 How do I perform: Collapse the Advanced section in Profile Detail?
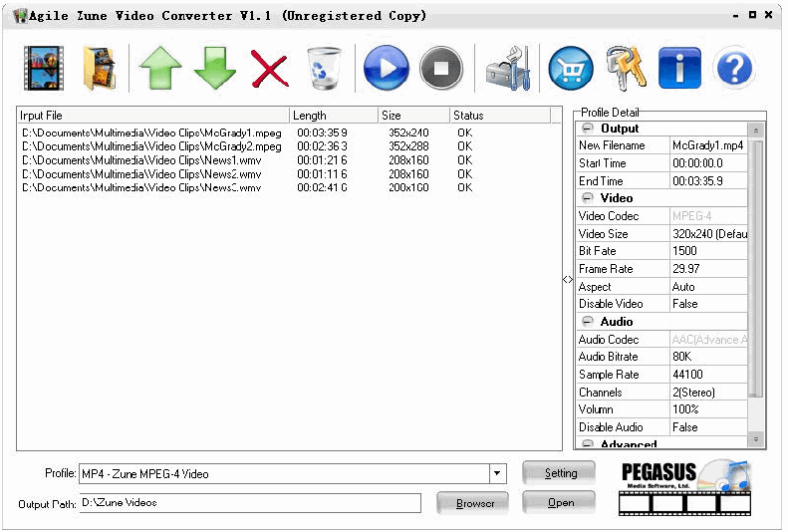coord(587,444)
